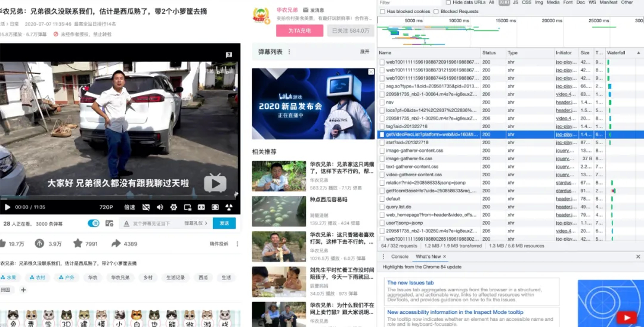
Task: Click the network timeline overview at 10000 ms
Action: (x=459, y=20)
